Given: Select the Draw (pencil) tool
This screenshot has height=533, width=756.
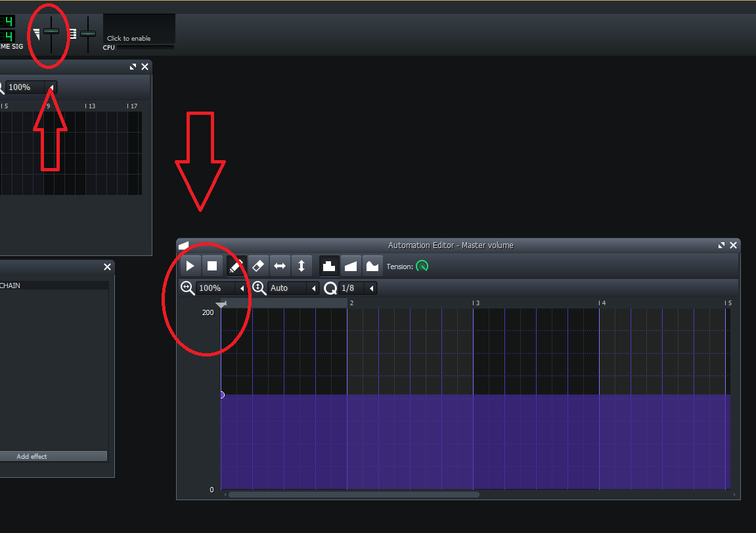Looking at the screenshot, I should pos(237,265).
